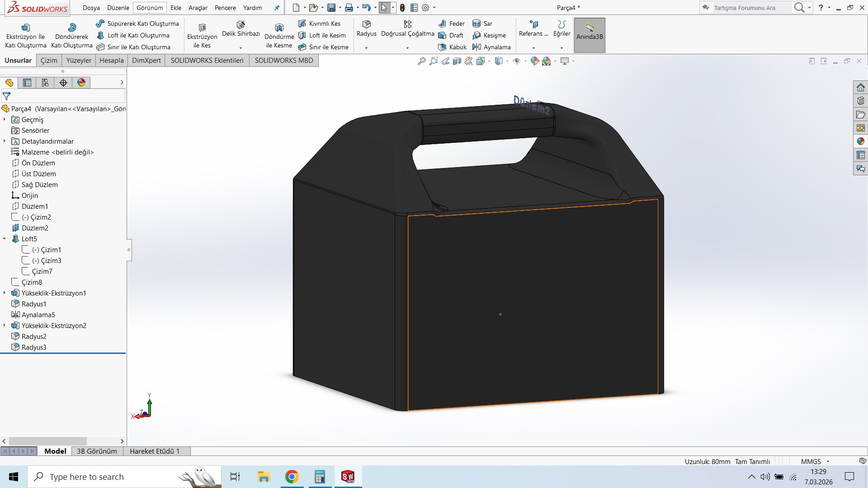Select Aynalama mirror tool

[491, 47]
